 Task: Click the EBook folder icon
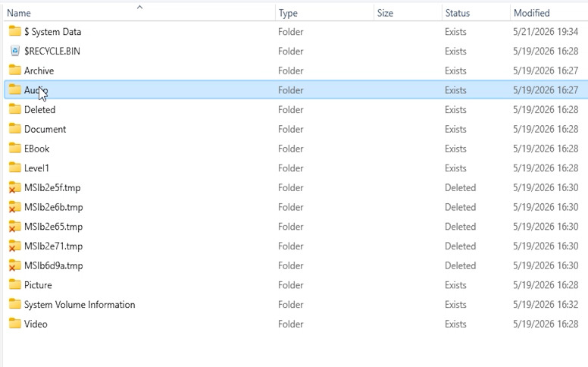(14, 148)
